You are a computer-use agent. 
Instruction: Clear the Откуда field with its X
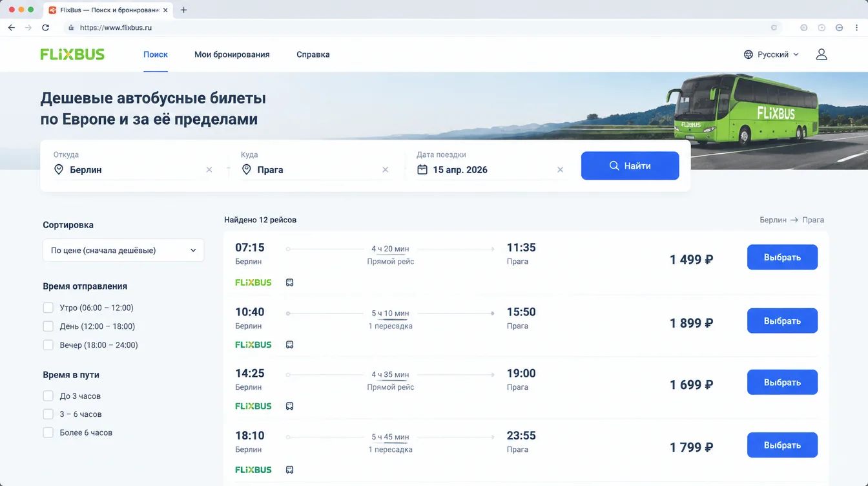pyautogui.click(x=209, y=170)
